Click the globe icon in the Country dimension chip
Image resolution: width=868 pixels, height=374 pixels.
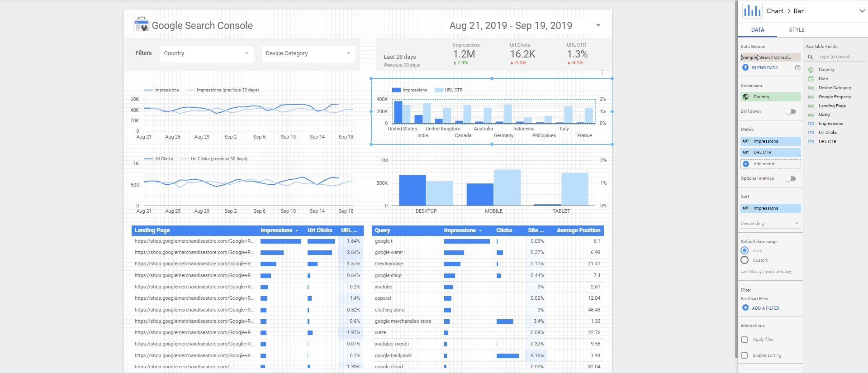pyautogui.click(x=745, y=97)
